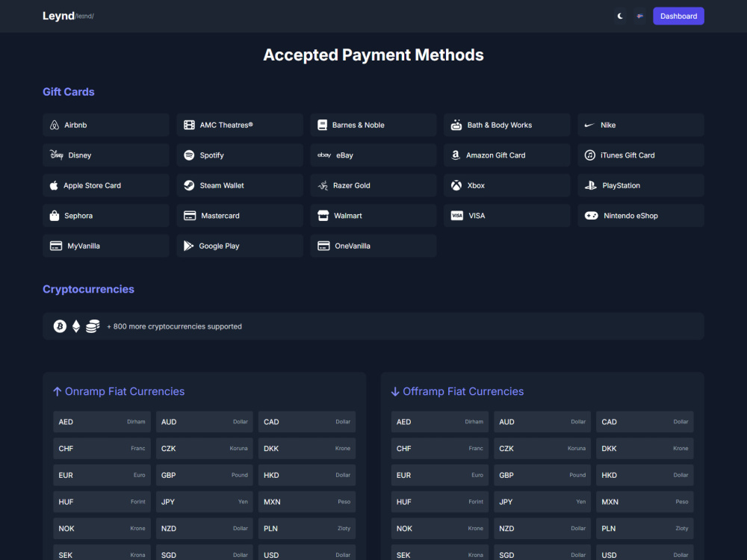747x560 pixels.
Task: Click the Onramp Fiat Currencies heading
Action: pos(125,391)
